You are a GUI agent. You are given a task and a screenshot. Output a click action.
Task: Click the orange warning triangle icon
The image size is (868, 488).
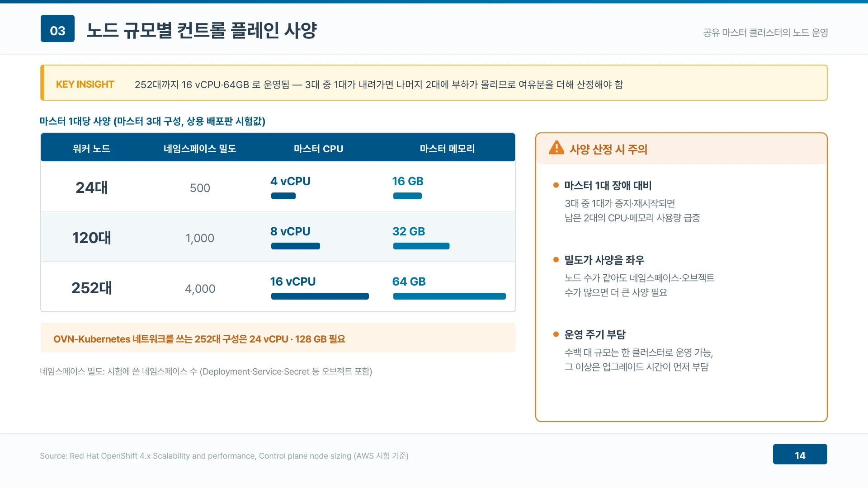(x=557, y=148)
